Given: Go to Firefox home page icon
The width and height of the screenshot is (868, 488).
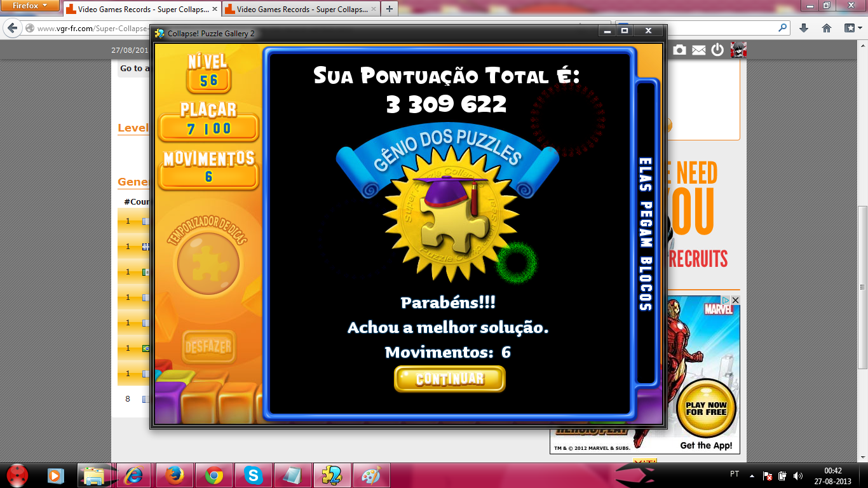Looking at the screenshot, I should (x=827, y=28).
